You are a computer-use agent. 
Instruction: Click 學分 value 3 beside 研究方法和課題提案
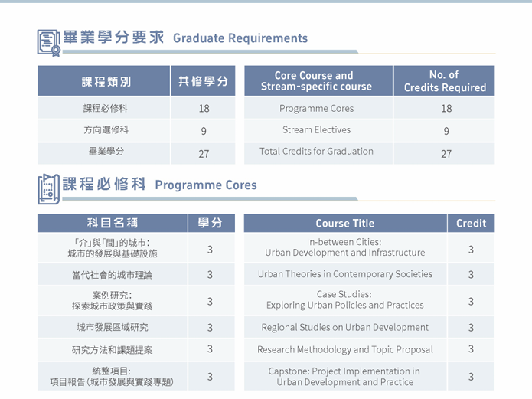(x=211, y=349)
